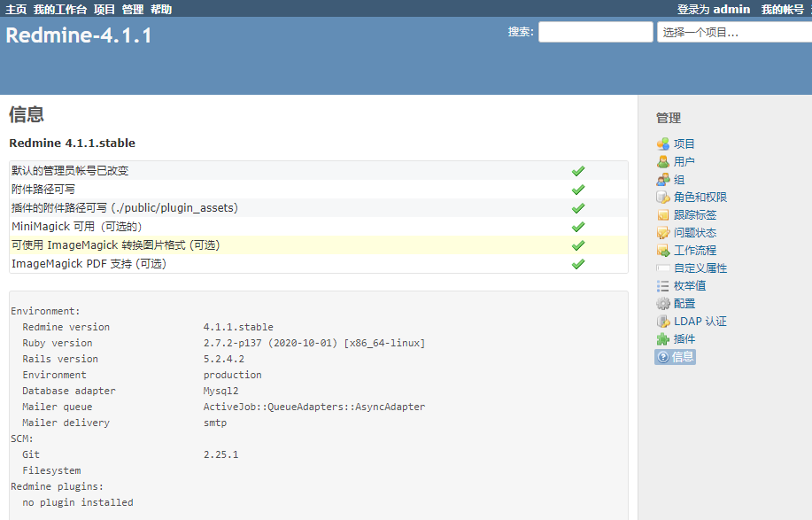Click the Settings (配置) gear icon
Image resolution: width=812 pixels, height=520 pixels.
[663, 303]
